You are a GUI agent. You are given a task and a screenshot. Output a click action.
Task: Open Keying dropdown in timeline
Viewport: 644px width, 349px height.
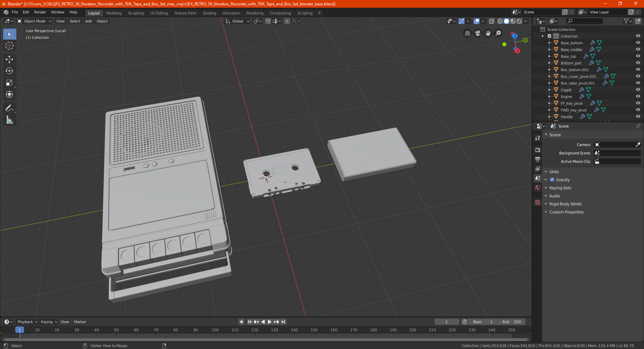coord(49,322)
